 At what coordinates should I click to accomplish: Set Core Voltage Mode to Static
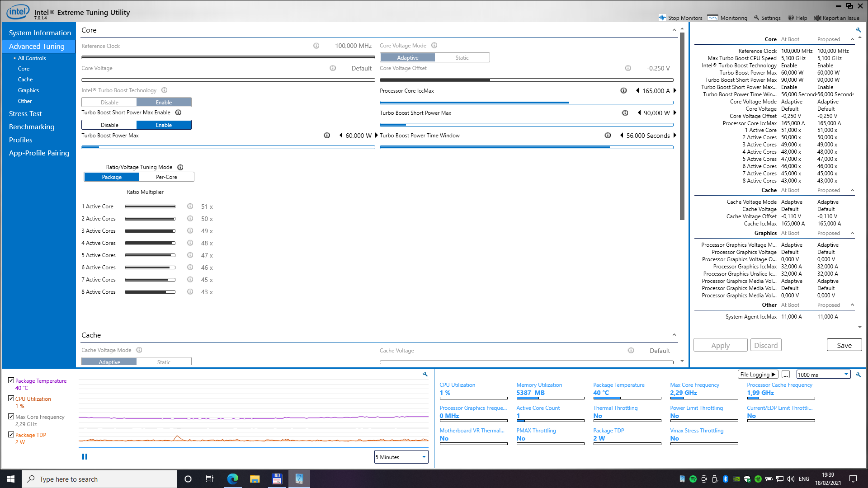click(x=462, y=57)
